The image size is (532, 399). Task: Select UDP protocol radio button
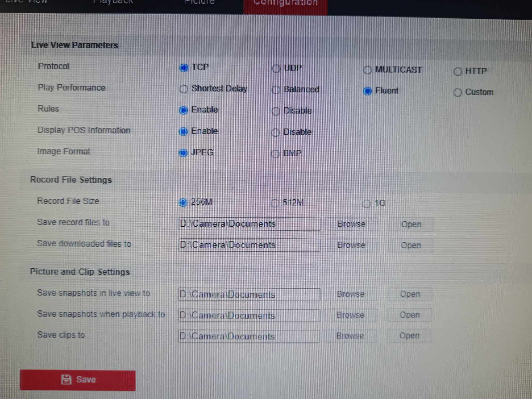click(x=276, y=69)
